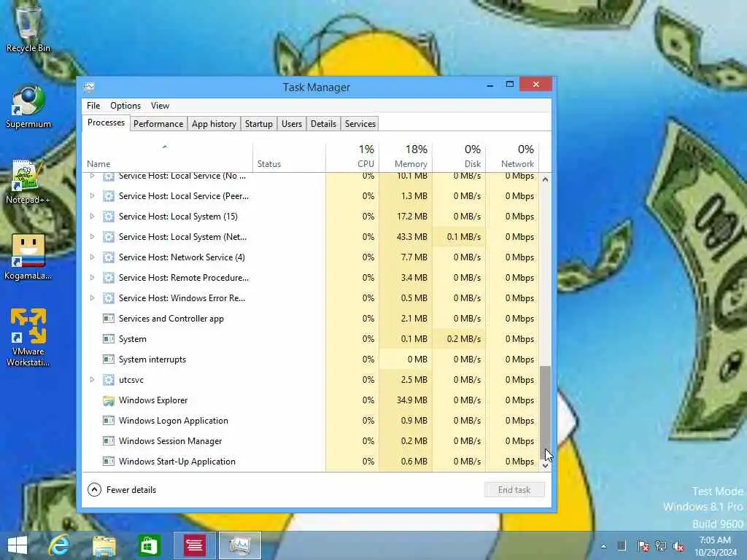This screenshot has height=560, width=747.
Task: Click the utcsvc gear icon
Action: click(x=109, y=380)
